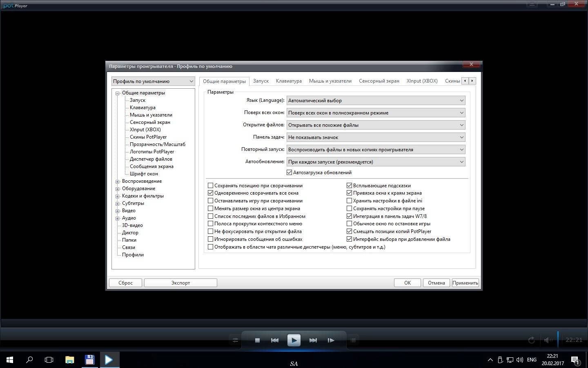Switch to the Запуск tab

(261, 81)
